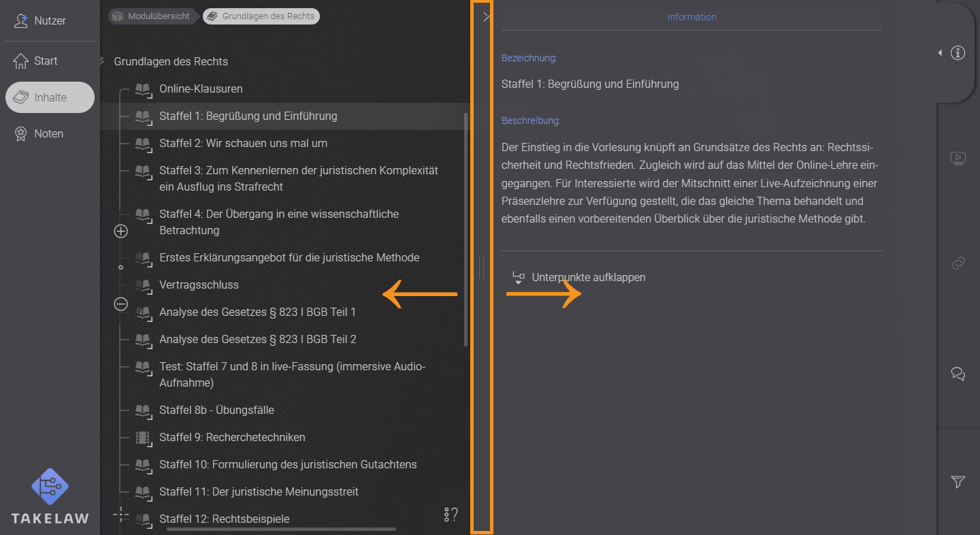The image size is (980, 535).
Task: Go back via the Modulübersicht breadcrumb
Action: point(152,16)
